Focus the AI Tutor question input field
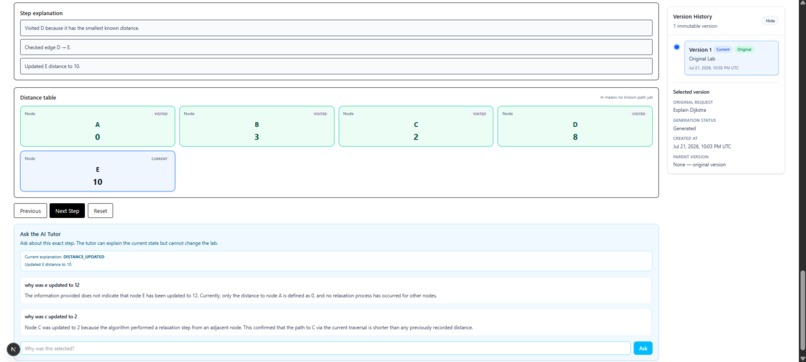The height and width of the screenshot is (362, 806). click(325, 348)
